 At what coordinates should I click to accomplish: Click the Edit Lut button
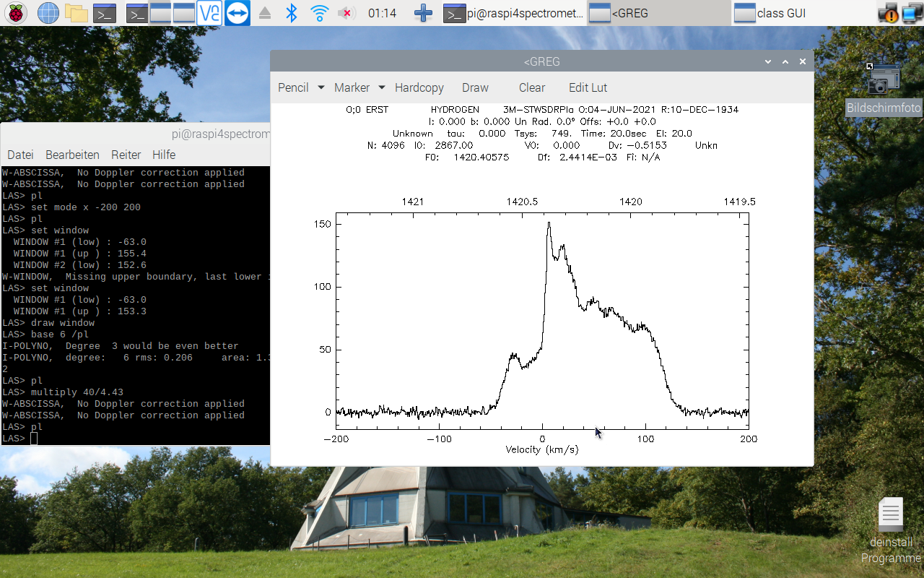coord(588,87)
